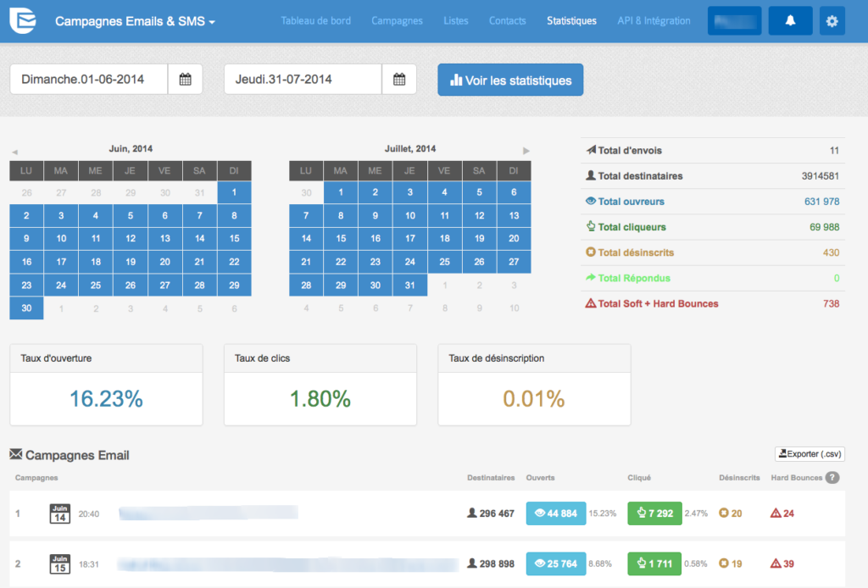Click the envelope app logo
Image resolution: width=868 pixels, height=588 pixels.
click(x=22, y=19)
